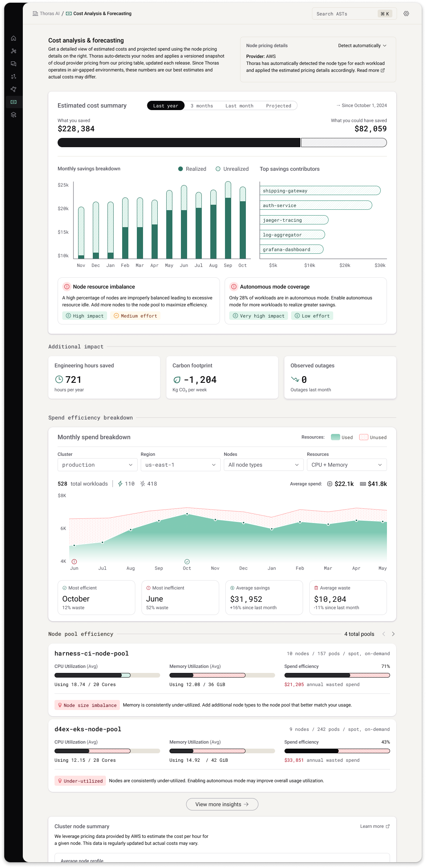Toggle the Realized legend series
The width and height of the screenshot is (426, 868).
(192, 169)
